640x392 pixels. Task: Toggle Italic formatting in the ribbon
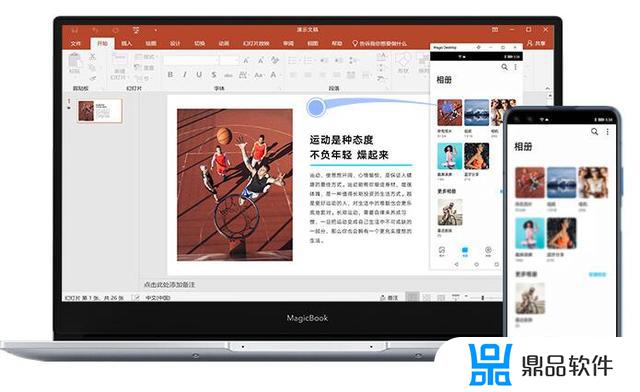point(184,75)
